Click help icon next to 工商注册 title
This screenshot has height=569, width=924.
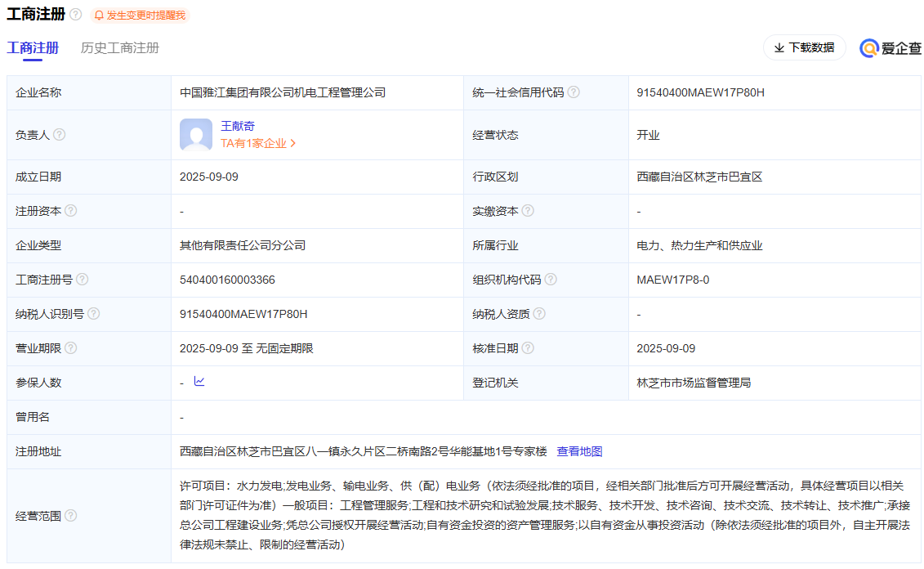[76, 15]
